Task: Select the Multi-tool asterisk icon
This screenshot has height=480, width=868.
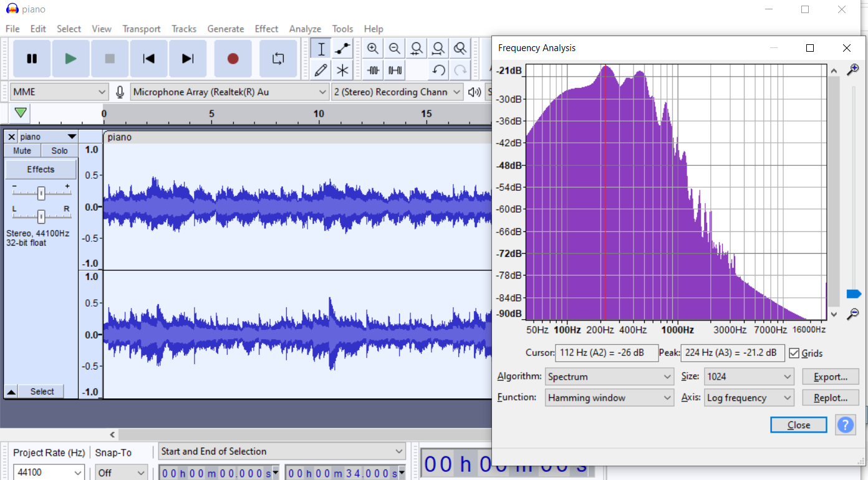Action: pos(342,70)
